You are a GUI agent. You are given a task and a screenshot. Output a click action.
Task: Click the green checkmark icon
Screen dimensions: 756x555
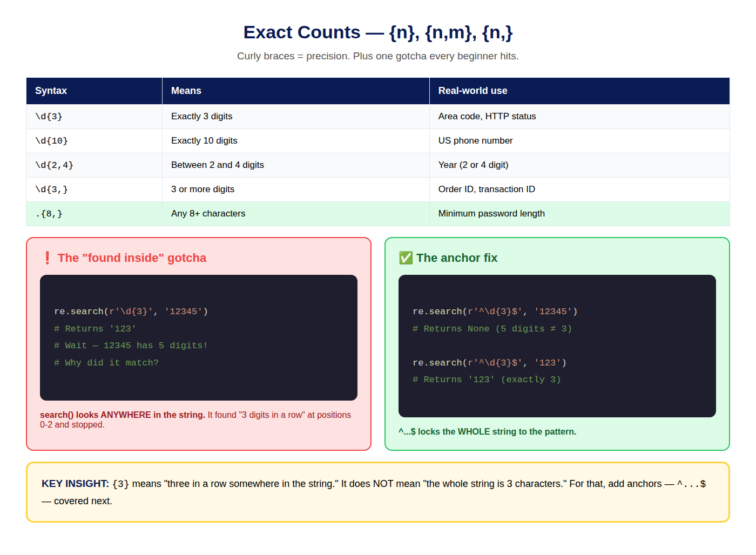point(406,258)
